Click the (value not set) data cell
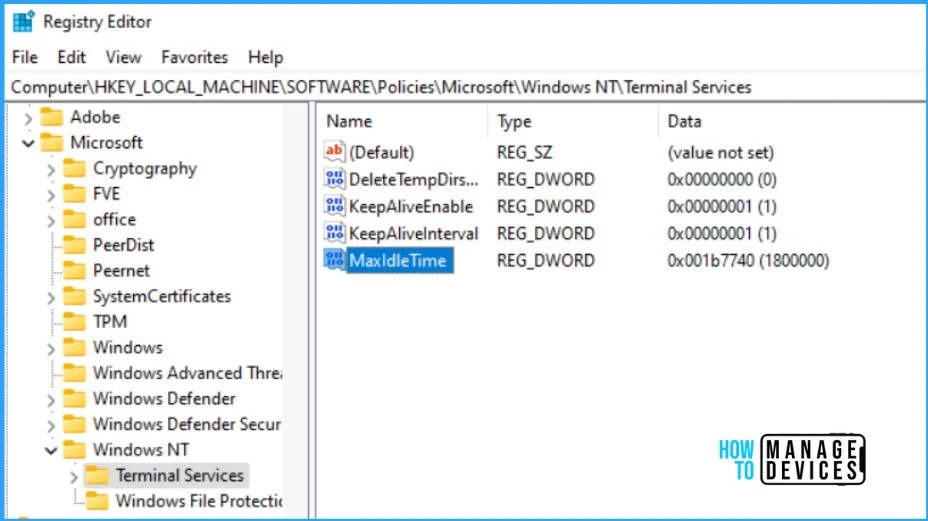 720,153
